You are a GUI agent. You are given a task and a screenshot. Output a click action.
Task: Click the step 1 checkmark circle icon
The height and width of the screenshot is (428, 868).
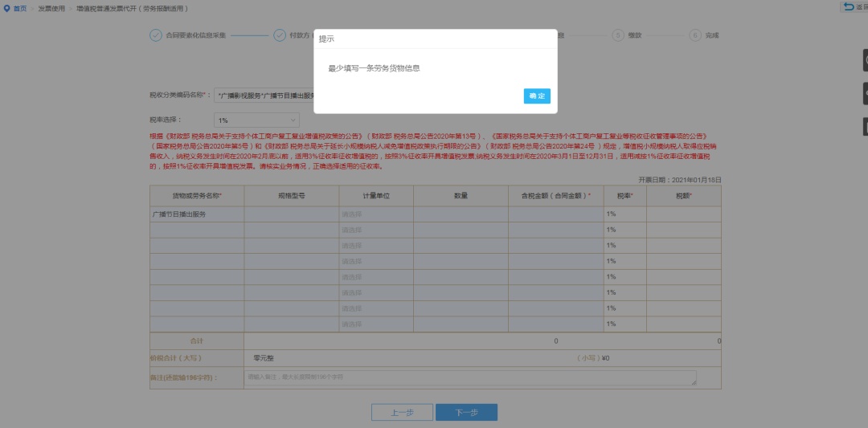point(155,35)
